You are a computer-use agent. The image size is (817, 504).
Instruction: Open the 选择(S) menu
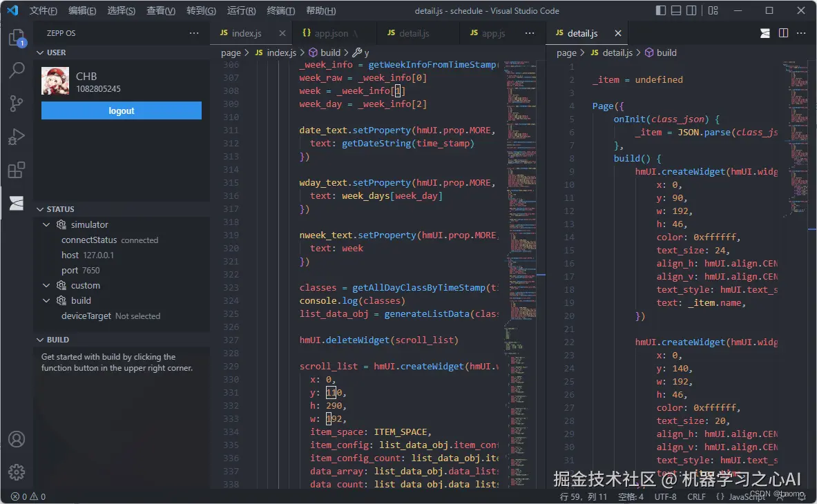(122, 10)
